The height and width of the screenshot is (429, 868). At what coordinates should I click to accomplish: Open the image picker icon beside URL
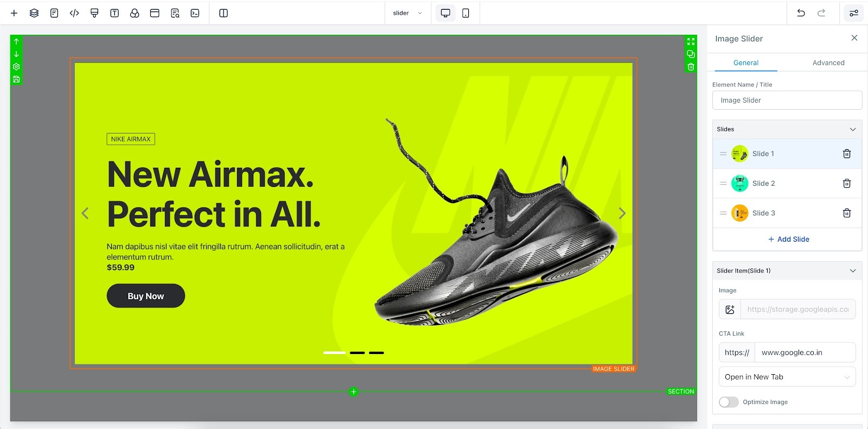(x=730, y=310)
